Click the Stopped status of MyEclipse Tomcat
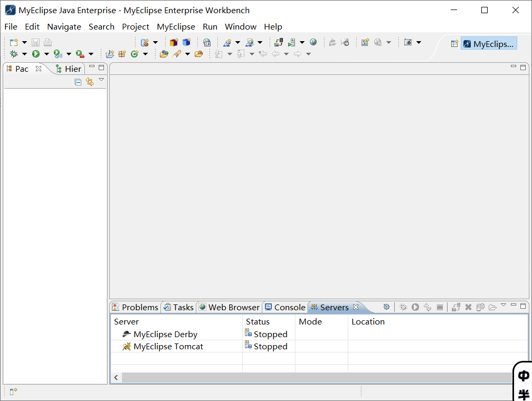This screenshot has height=401, width=532. point(267,346)
